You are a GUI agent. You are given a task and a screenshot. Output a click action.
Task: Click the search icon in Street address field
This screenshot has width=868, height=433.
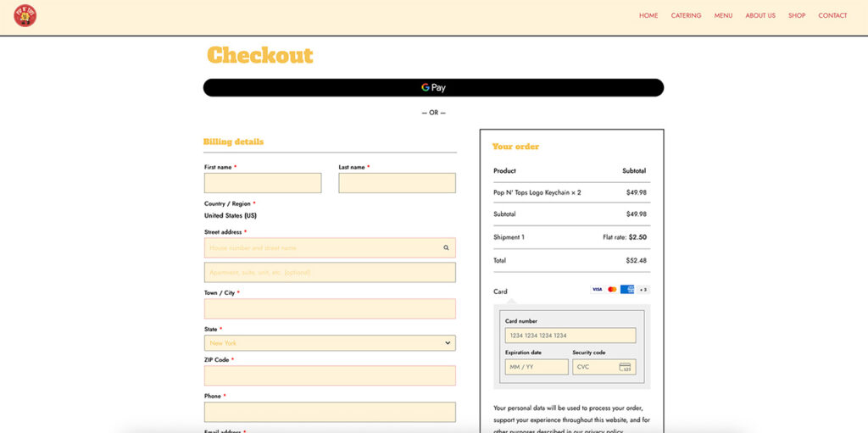[446, 248]
